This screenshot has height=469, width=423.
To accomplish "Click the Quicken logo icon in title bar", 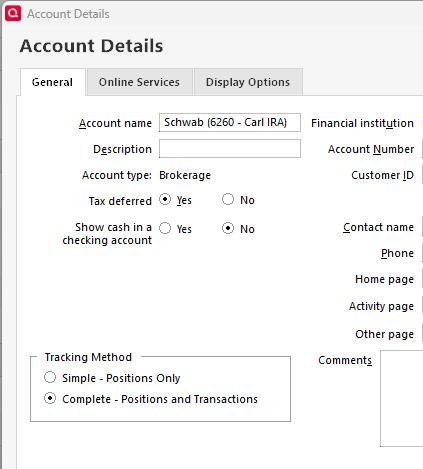I will pos(13,13).
